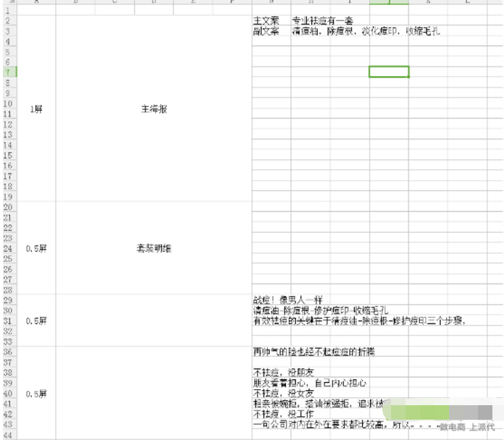
Task: Select the cell containing 主文案
Action: coord(265,21)
